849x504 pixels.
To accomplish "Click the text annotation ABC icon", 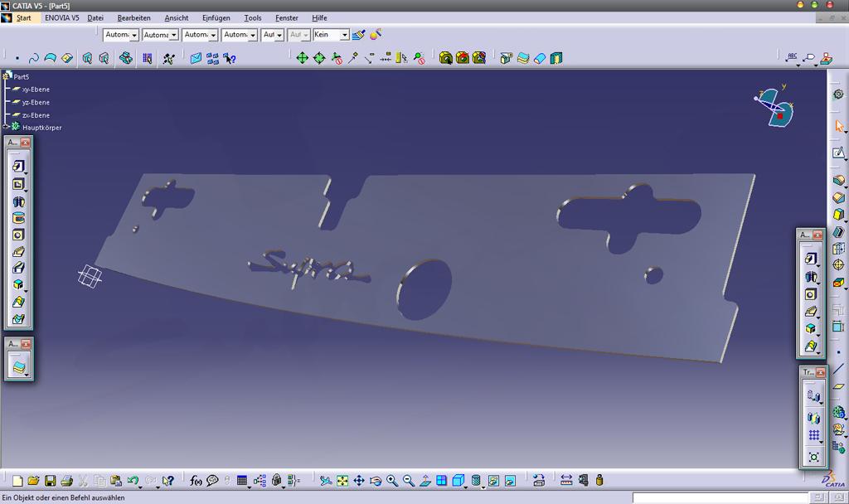I will coord(792,58).
